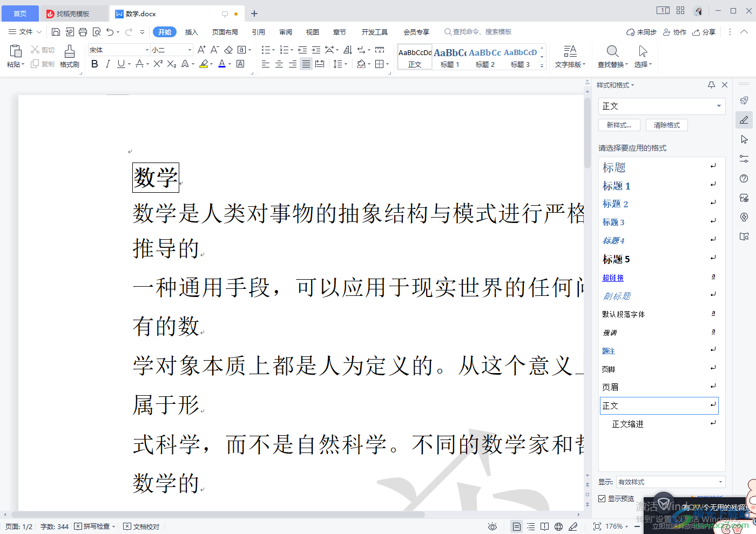
Task: Click the Clear Formatting eraser icon
Action: (228, 50)
